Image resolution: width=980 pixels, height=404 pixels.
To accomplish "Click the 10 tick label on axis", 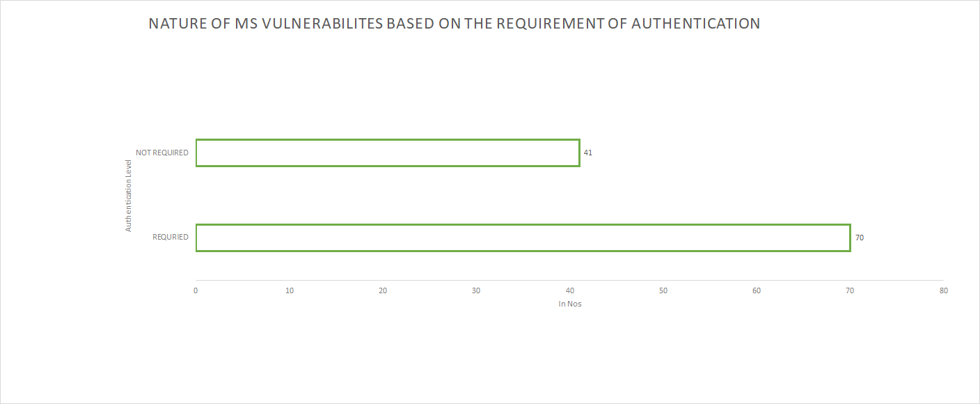I will (290, 290).
